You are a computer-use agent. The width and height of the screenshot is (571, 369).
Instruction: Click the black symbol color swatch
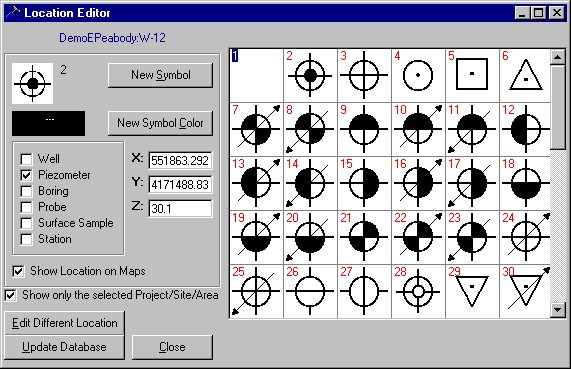pos(48,123)
